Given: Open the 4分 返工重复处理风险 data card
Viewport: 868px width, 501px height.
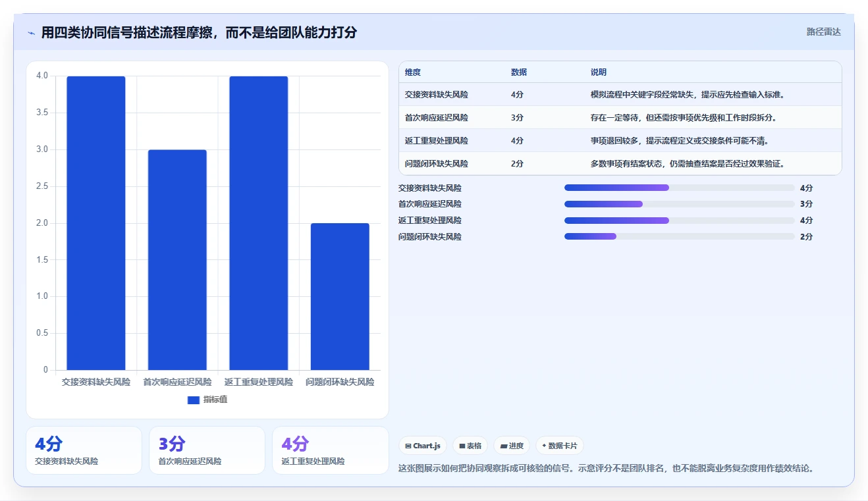Looking at the screenshot, I should click(x=330, y=450).
